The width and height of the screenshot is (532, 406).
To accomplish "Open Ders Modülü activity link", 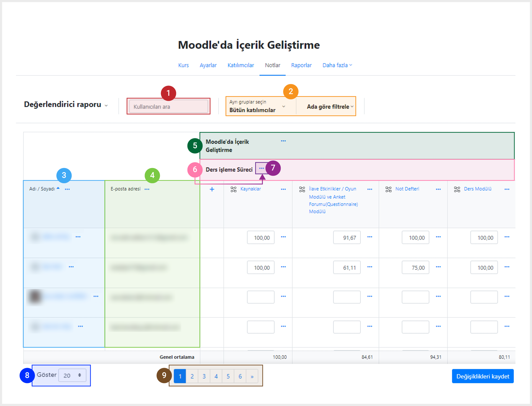I will pyautogui.click(x=478, y=189).
